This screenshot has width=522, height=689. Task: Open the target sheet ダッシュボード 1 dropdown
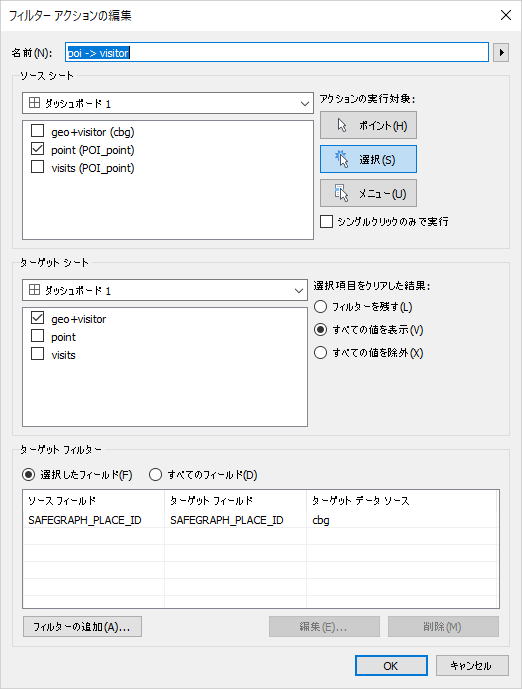click(x=165, y=290)
